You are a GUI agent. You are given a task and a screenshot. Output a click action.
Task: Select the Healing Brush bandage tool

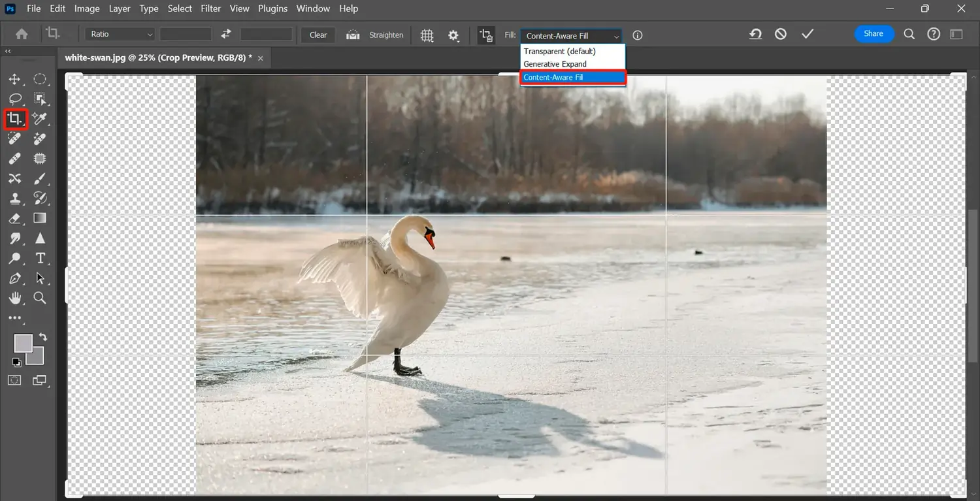(x=14, y=159)
